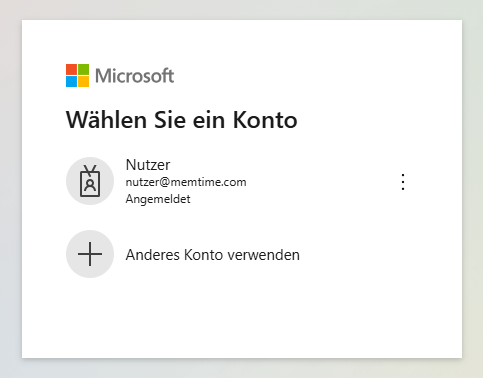Click the red square of Microsoft logo
This screenshot has width=483, height=378.
click(71, 70)
